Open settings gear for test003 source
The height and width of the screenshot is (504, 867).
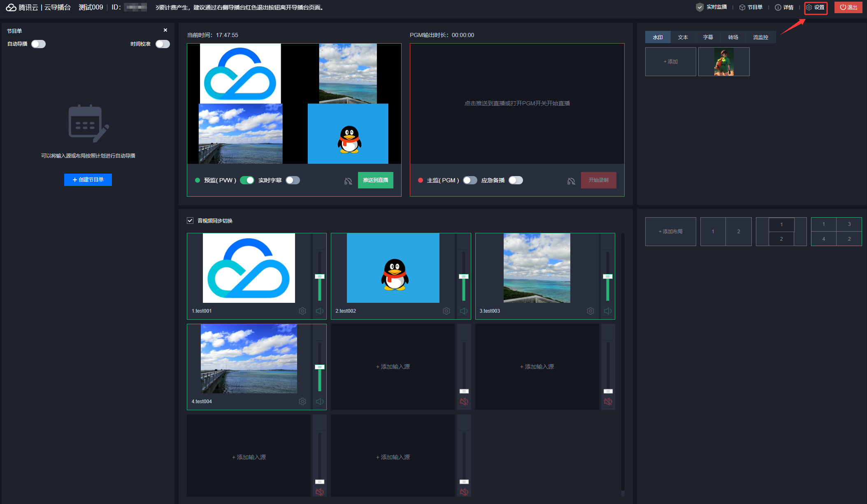tap(590, 311)
